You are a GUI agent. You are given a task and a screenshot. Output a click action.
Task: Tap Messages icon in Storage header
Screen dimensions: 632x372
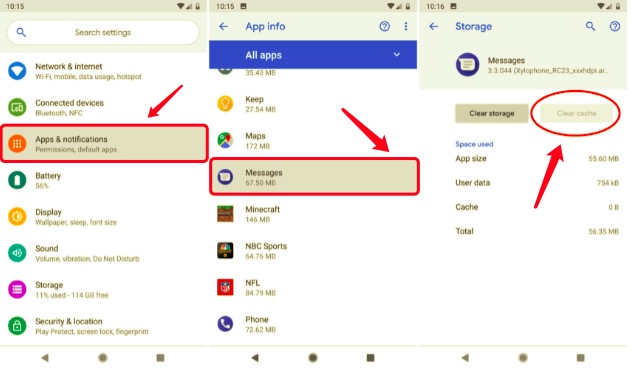tap(468, 64)
